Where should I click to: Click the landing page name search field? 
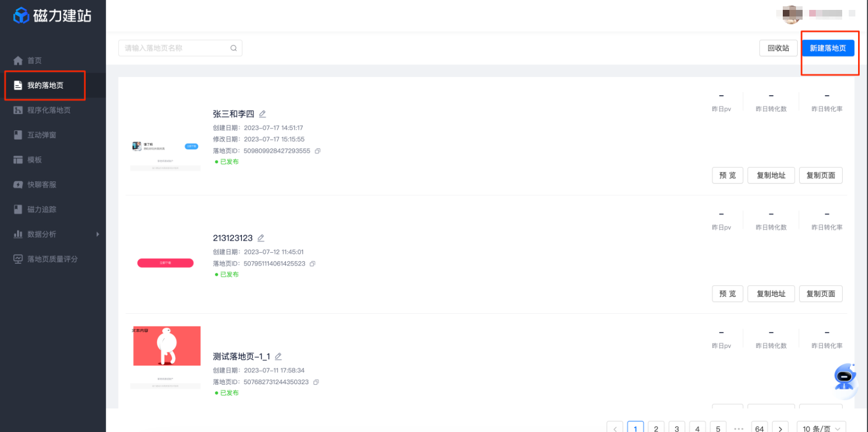pos(175,48)
